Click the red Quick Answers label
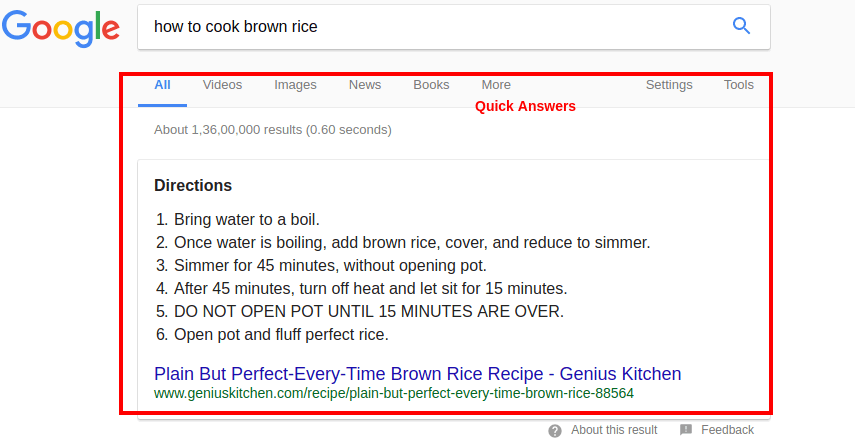 (x=525, y=106)
